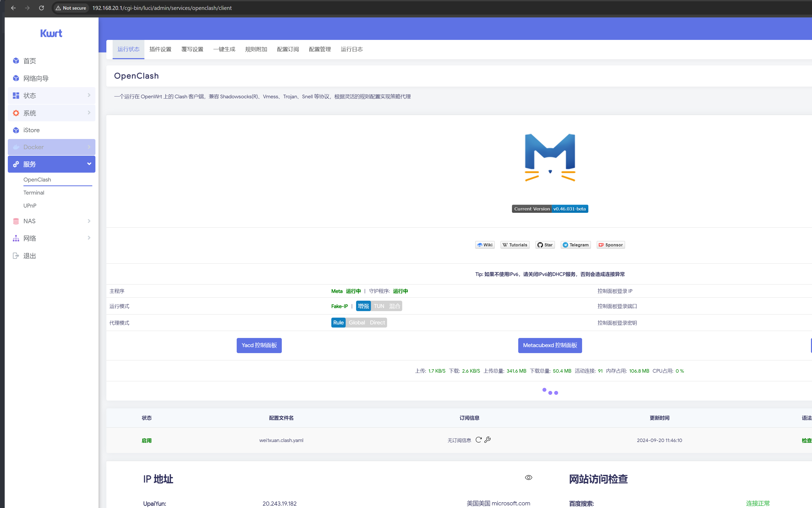Switch to the 插件设置 tab
812x508 pixels.
coord(160,49)
